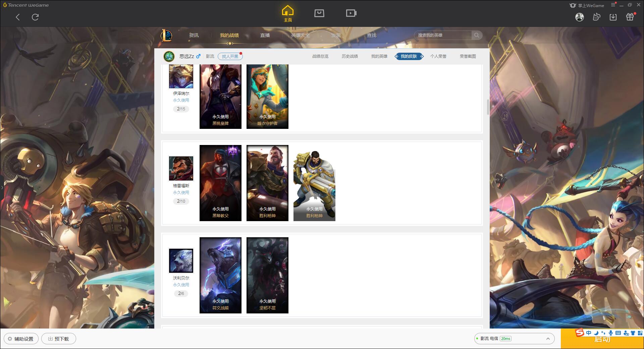
Task: Click the IME user account icon
Action: (626, 333)
